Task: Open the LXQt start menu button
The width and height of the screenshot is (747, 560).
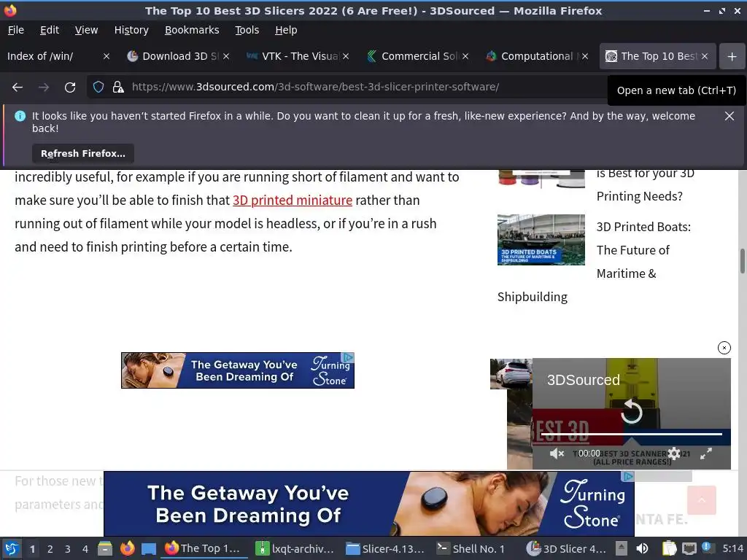Action: coord(12,548)
